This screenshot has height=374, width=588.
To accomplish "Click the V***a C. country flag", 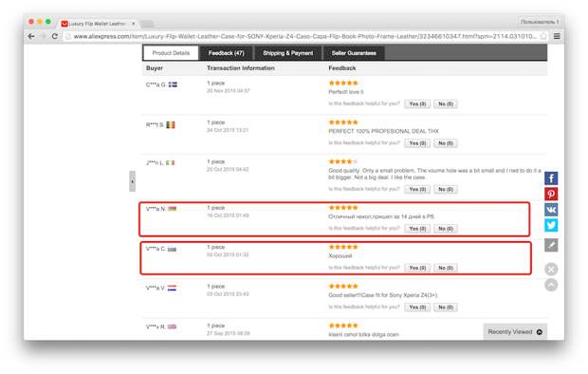I will [172, 250].
